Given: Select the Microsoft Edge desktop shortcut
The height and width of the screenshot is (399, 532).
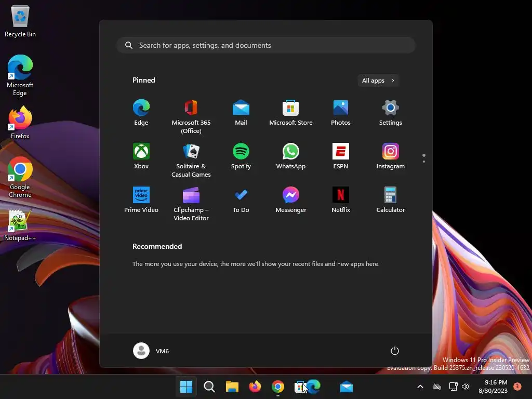Looking at the screenshot, I should point(20,75).
